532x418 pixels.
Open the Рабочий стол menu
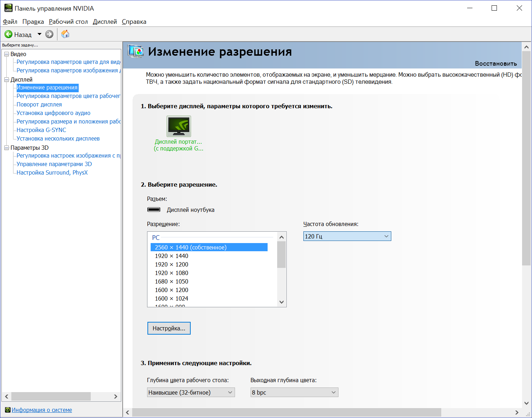pos(68,22)
